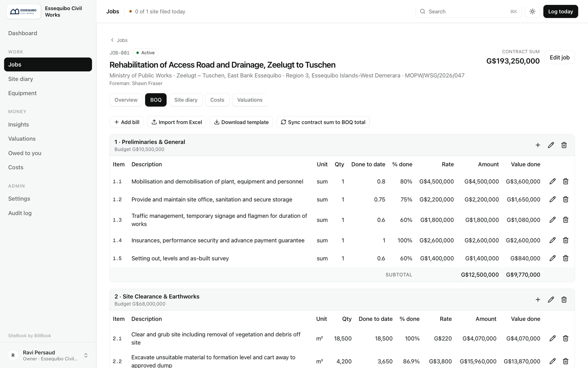The image size is (588, 368).
Task: Delete item 2.1 Clear and grub row
Action: point(566,338)
